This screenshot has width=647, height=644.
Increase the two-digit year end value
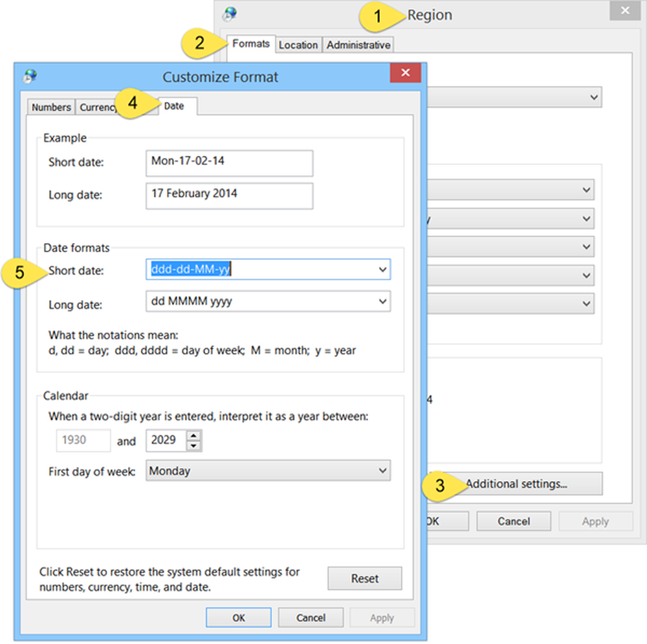click(x=193, y=435)
